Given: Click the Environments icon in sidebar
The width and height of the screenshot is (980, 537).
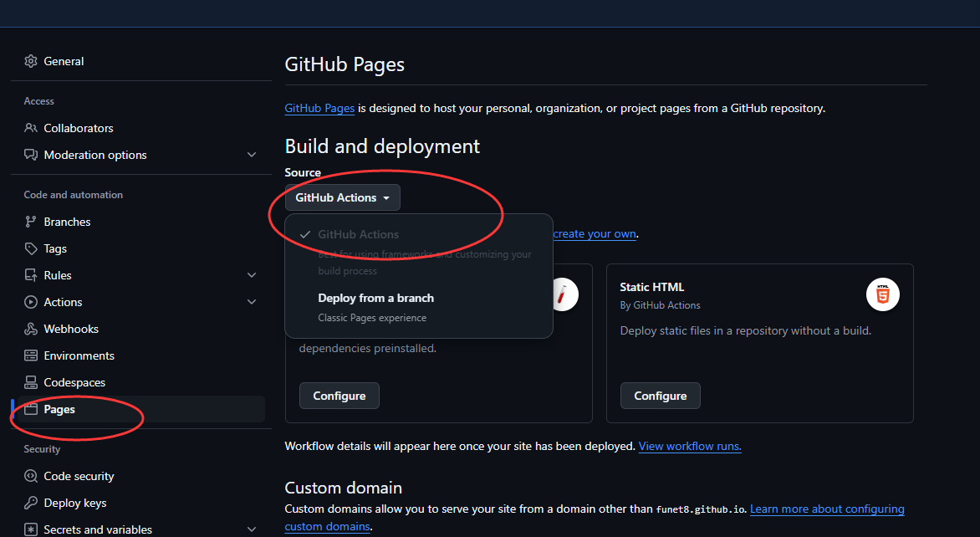Looking at the screenshot, I should pyautogui.click(x=31, y=355).
